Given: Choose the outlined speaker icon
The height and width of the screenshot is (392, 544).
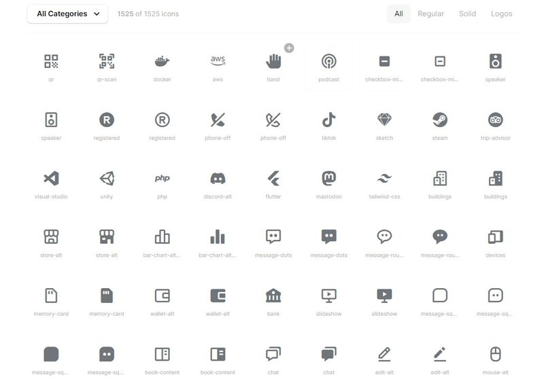Looking at the screenshot, I should pyautogui.click(x=51, y=120).
